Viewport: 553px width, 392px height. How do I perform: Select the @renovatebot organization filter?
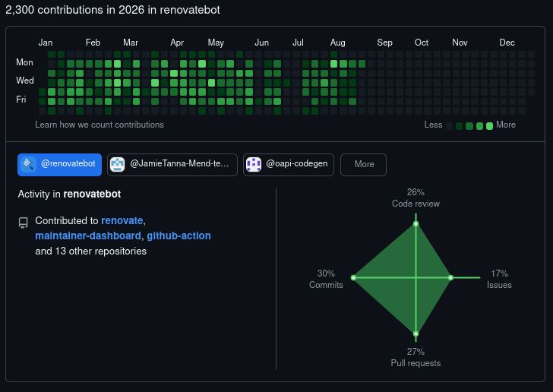59,164
